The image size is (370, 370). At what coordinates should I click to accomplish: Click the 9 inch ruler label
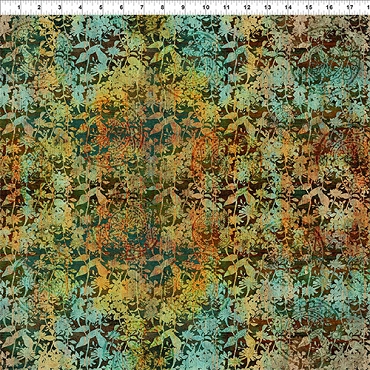[183, 7]
